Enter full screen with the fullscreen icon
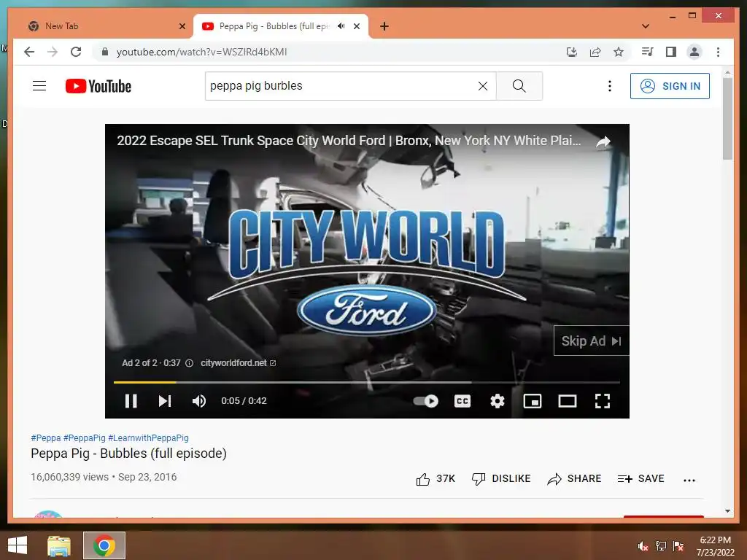This screenshot has width=747, height=560. tap(603, 401)
